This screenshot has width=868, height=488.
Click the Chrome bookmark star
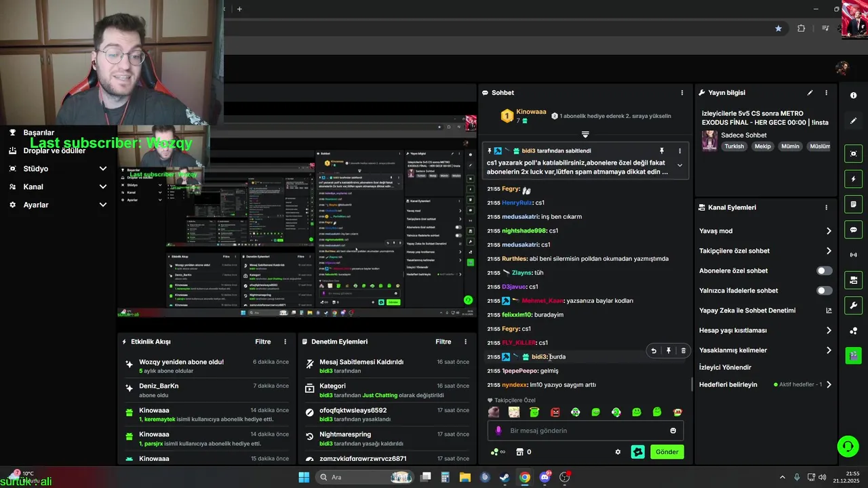click(778, 28)
